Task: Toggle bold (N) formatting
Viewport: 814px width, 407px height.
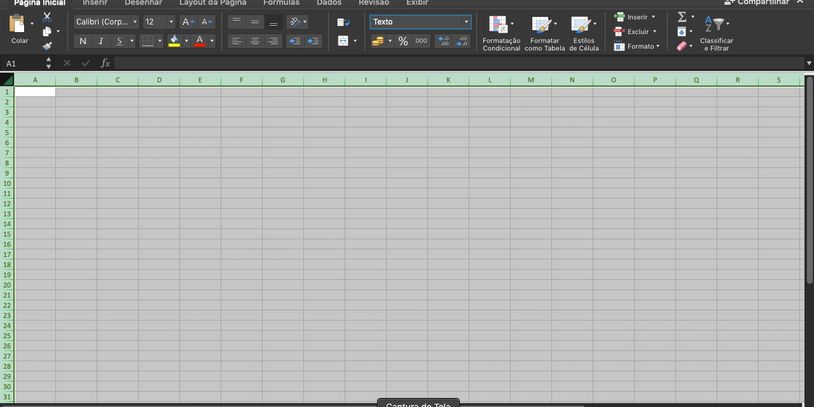Action: click(x=82, y=41)
